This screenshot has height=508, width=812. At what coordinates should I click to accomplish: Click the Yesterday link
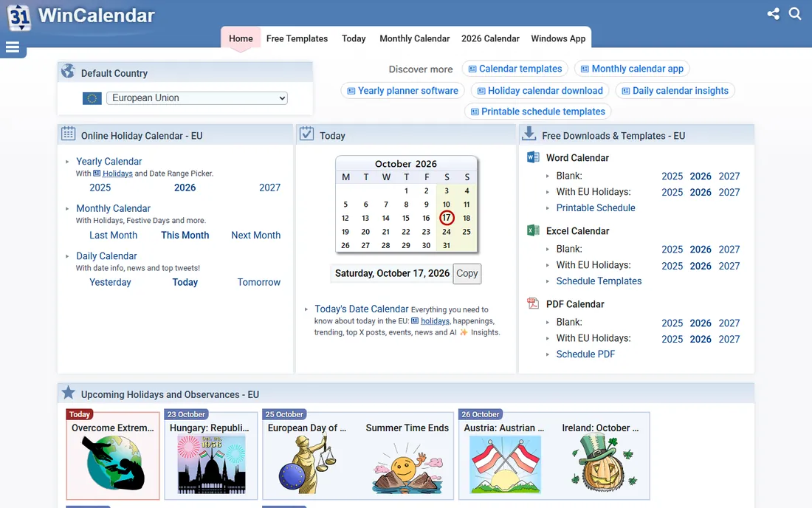point(110,282)
